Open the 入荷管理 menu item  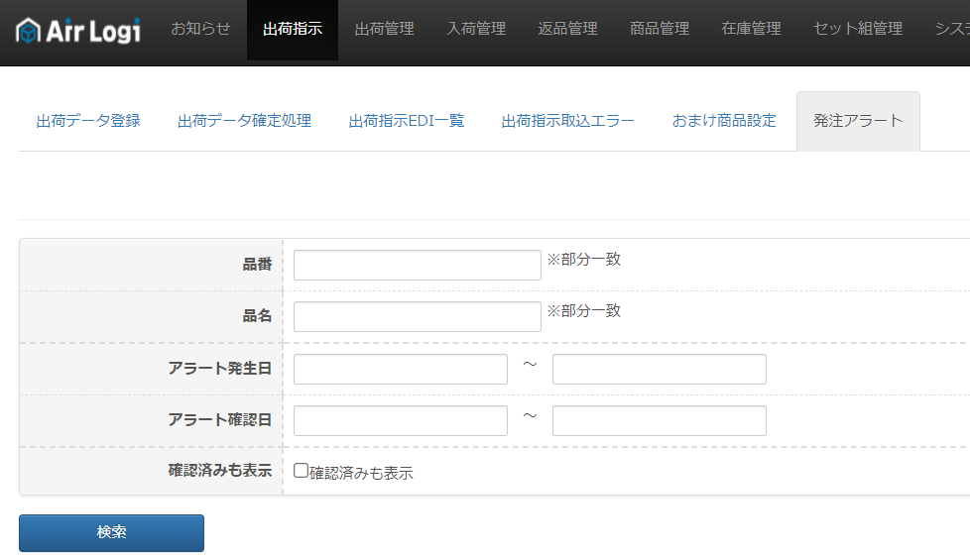(476, 29)
